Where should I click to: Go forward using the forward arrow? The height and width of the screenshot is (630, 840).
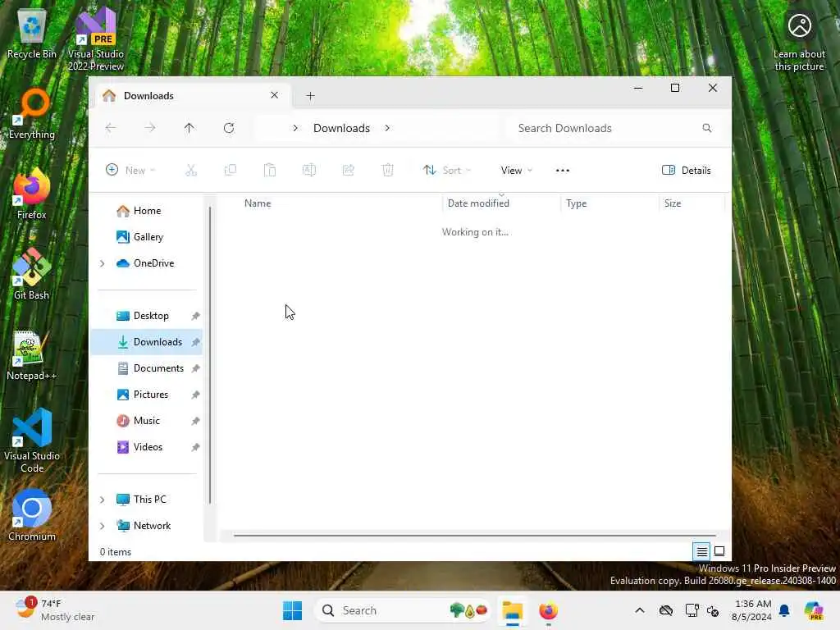click(150, 128)
